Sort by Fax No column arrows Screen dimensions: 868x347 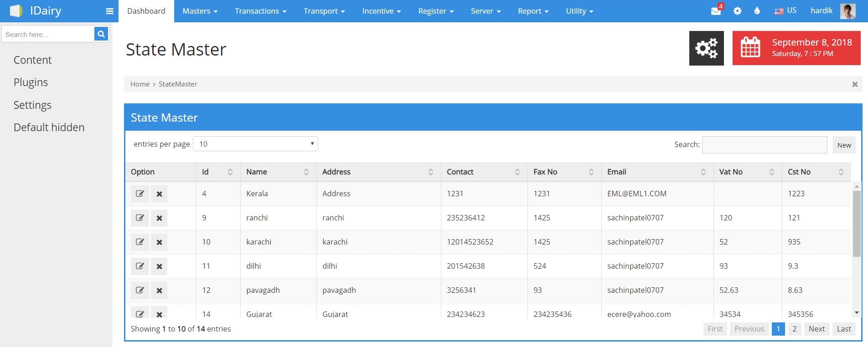pyautogui.click(x=591, y=172)
